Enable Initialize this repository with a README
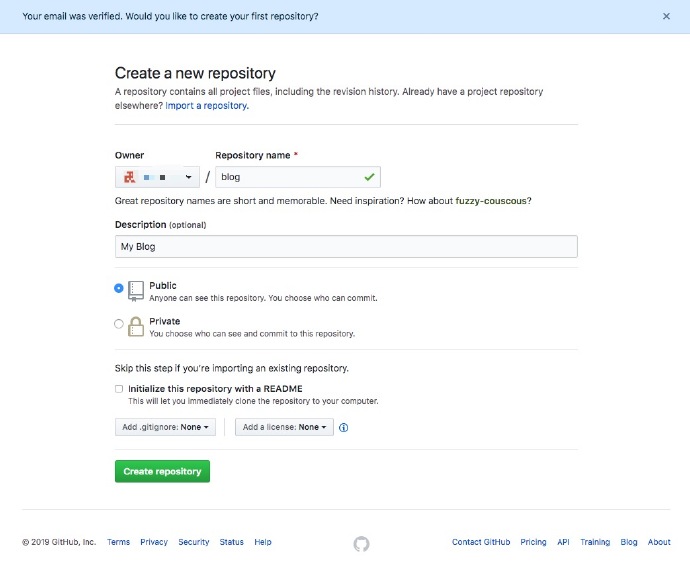The image size is (690, 561). (x=119, y=389)
